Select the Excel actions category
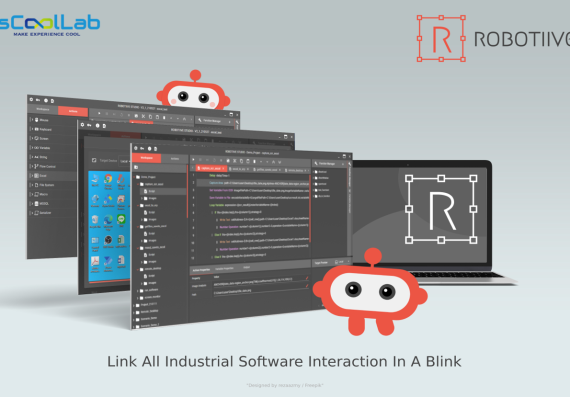This screenshot has height=397, width=570. tap(52, 176)
